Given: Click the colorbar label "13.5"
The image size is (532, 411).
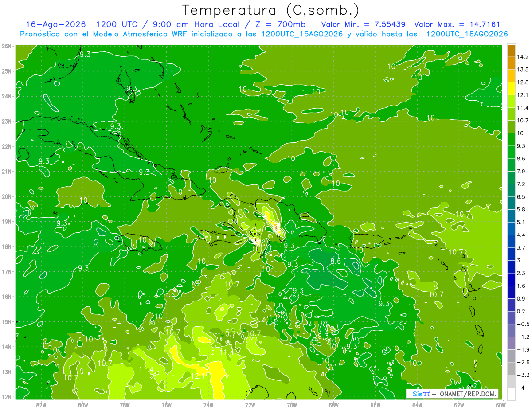Looking at the screenshot, I should 523,70.
